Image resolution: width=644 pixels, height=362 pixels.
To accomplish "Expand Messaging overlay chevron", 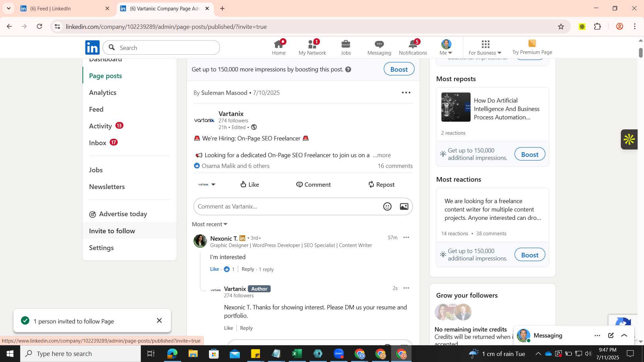I will 624,336.
